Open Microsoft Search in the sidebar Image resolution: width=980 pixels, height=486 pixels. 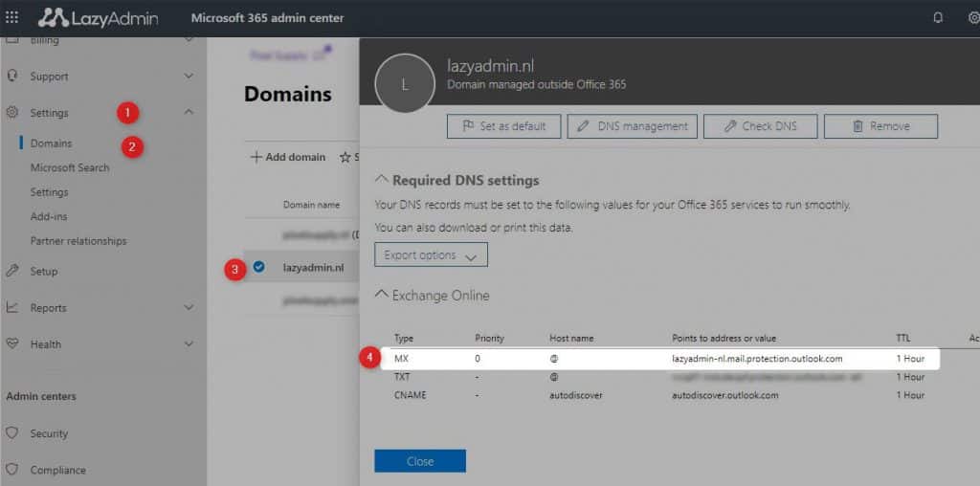click(x=70, y=168)
